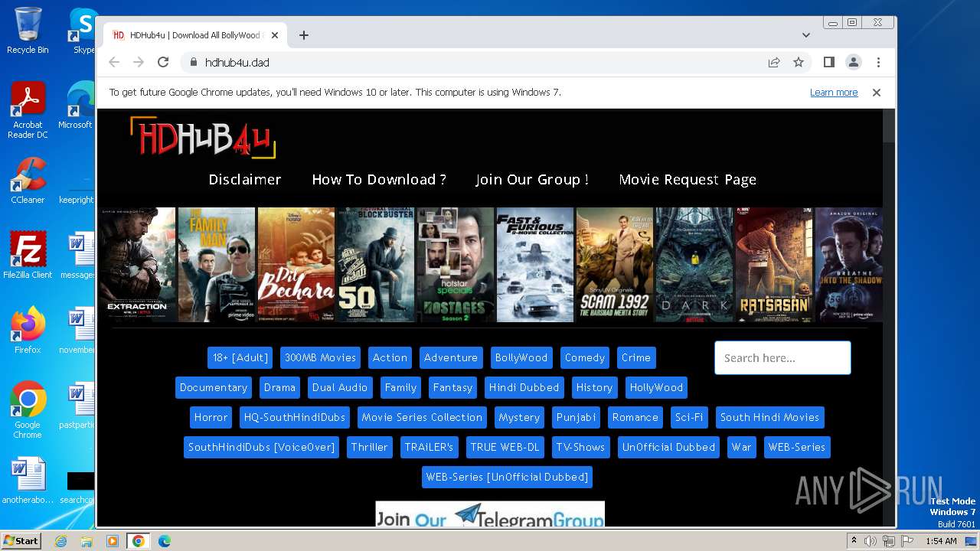Open the Google Chrome desktop icon
Viewport: 980px width, 551px height.
(x=28, y=410)
